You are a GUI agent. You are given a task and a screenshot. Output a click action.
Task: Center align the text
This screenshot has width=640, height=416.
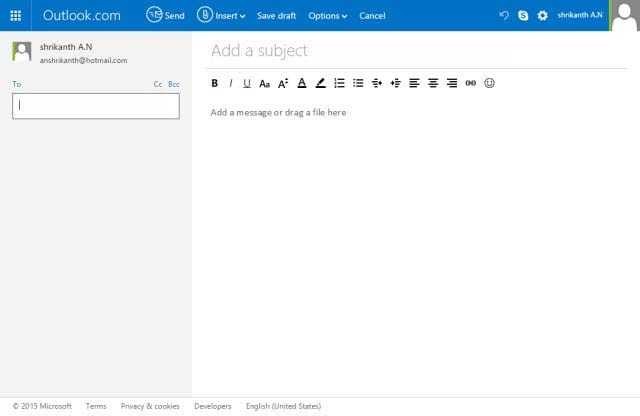click(x=433, y=83)
